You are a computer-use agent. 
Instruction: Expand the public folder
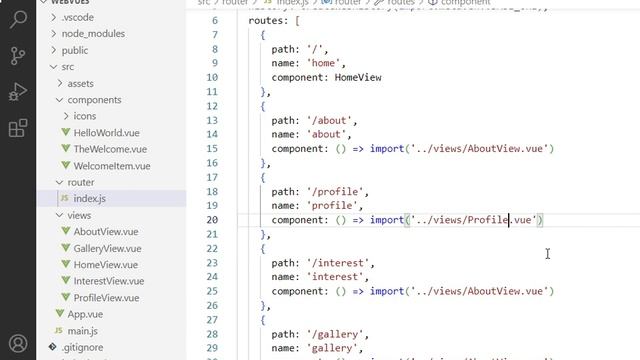pyautogui.click(x=53, y=50)
